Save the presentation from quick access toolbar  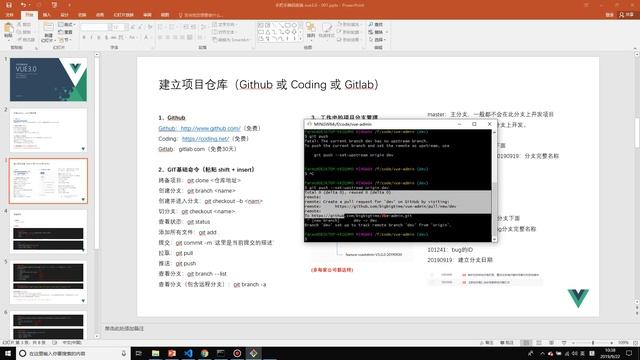click(x=9, y=5)
